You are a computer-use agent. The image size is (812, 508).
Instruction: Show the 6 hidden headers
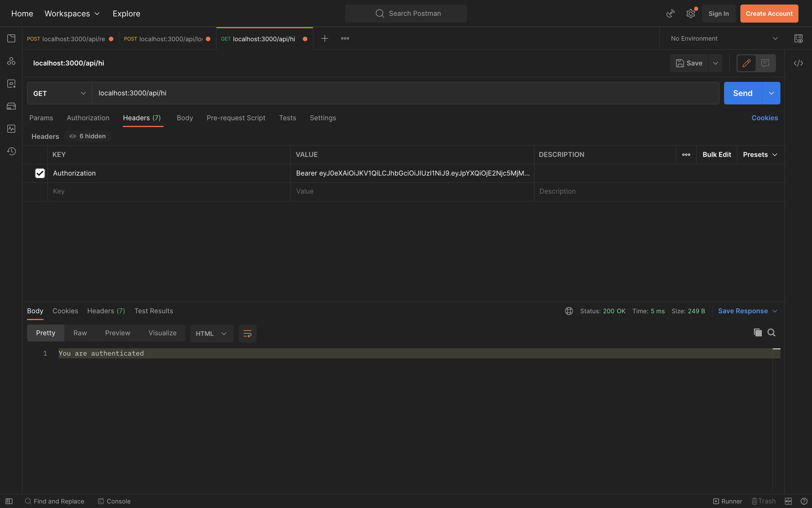coord(88,136)
